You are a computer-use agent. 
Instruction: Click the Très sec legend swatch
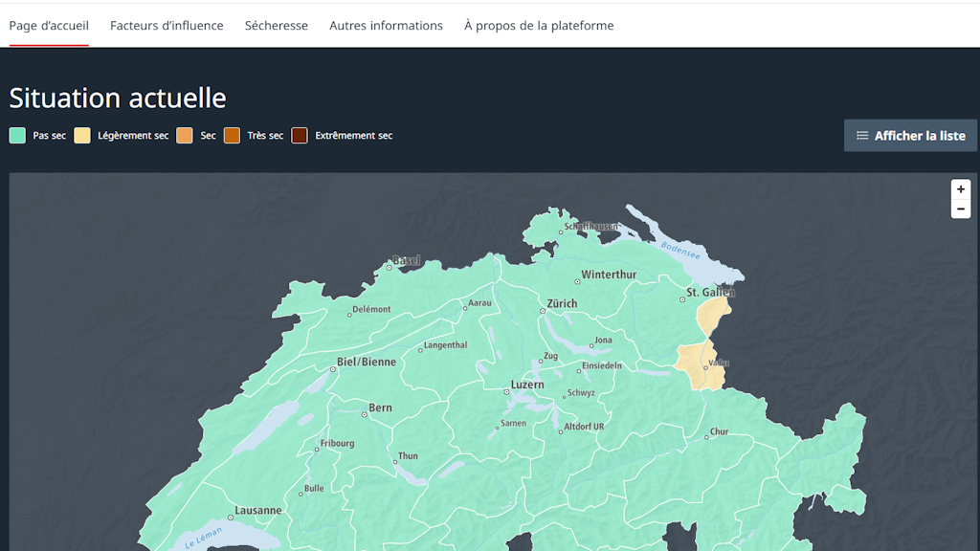pos(232,136)
